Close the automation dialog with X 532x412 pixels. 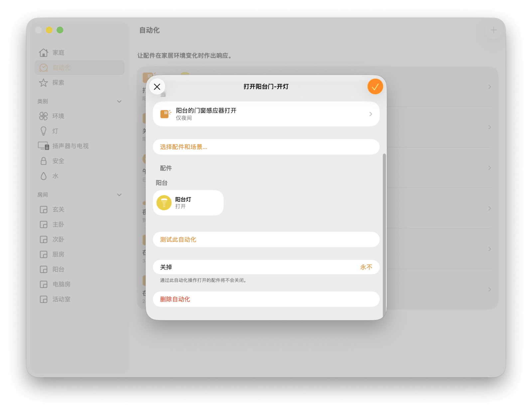click(x=157, y=87)
